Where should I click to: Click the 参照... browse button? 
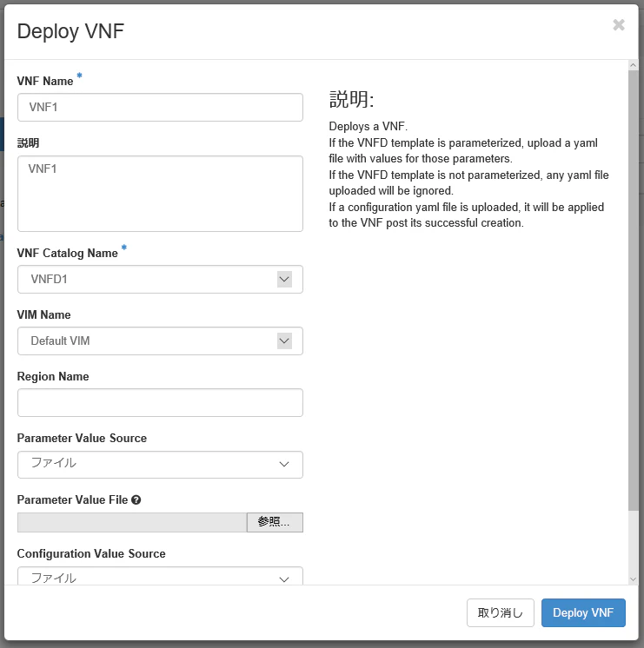click(275, 522)
